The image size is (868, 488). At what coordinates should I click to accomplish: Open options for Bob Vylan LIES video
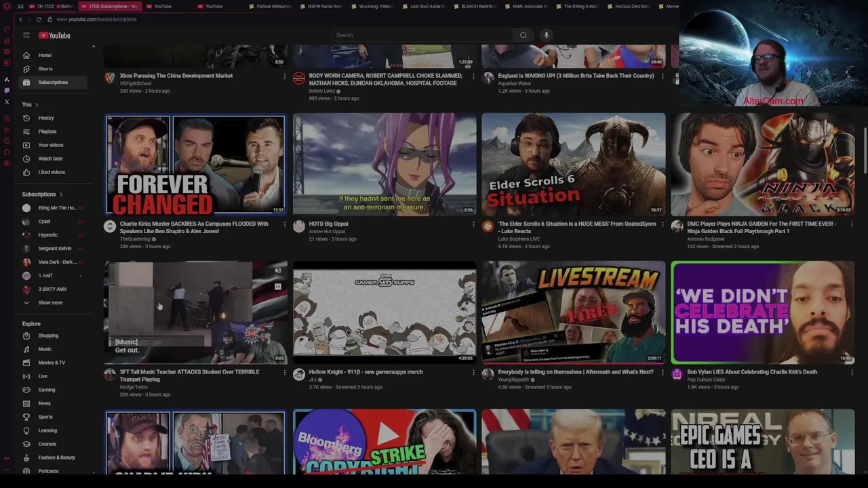point(852,372)
